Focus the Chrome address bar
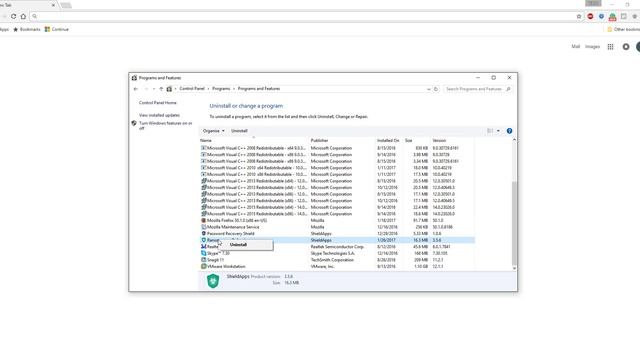 click(304, 16)
